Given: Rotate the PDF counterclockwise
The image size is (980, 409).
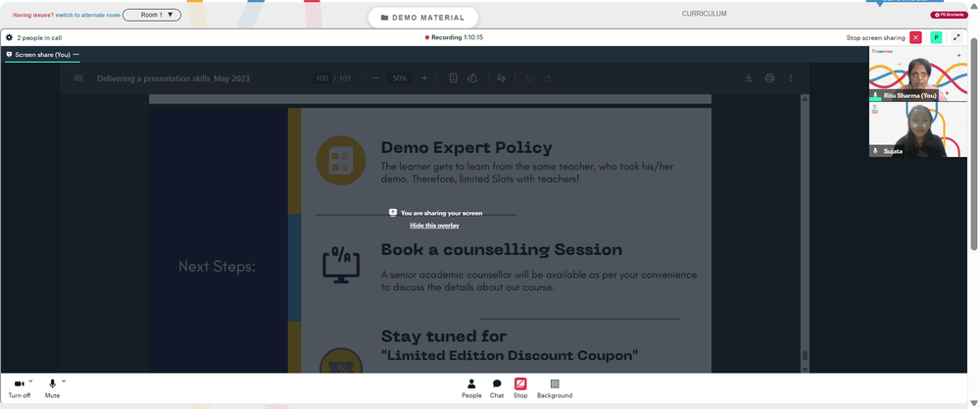Looking at the screenshot, I should click(472, 78).
